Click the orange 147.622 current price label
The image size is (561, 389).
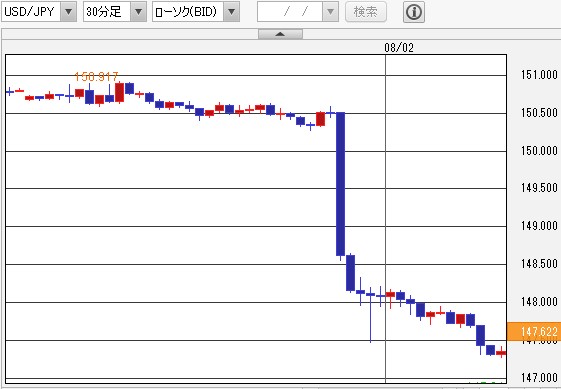pyautogui.click(x=534, y=331)
